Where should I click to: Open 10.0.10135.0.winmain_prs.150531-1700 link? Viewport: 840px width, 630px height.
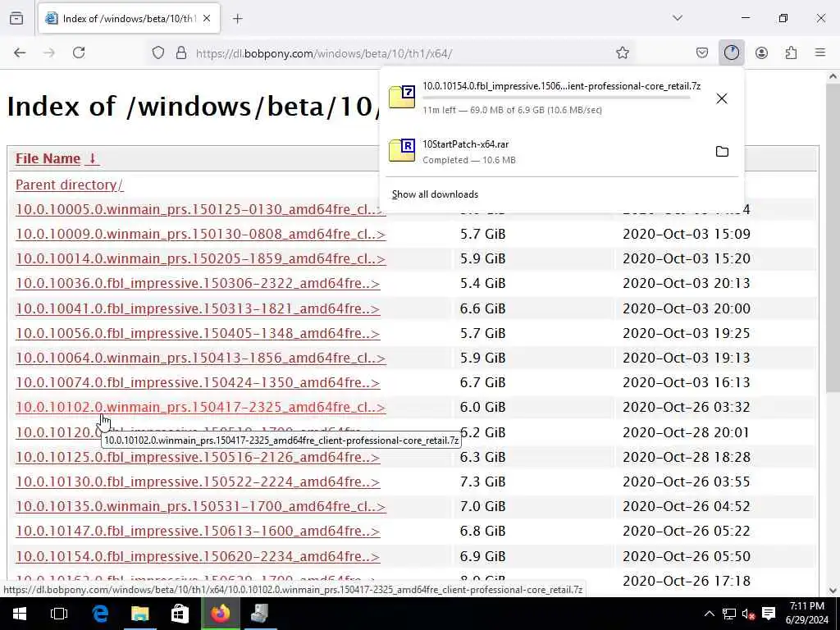pos(200,507)
